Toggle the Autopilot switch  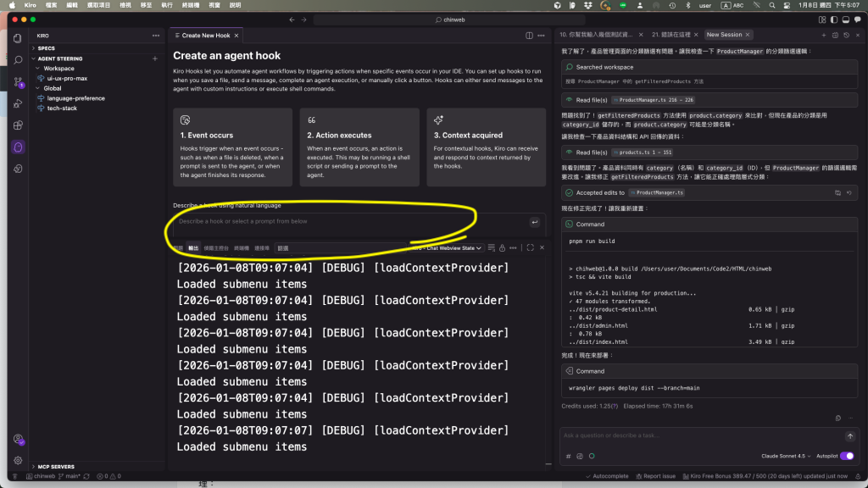tap(847, 457)
